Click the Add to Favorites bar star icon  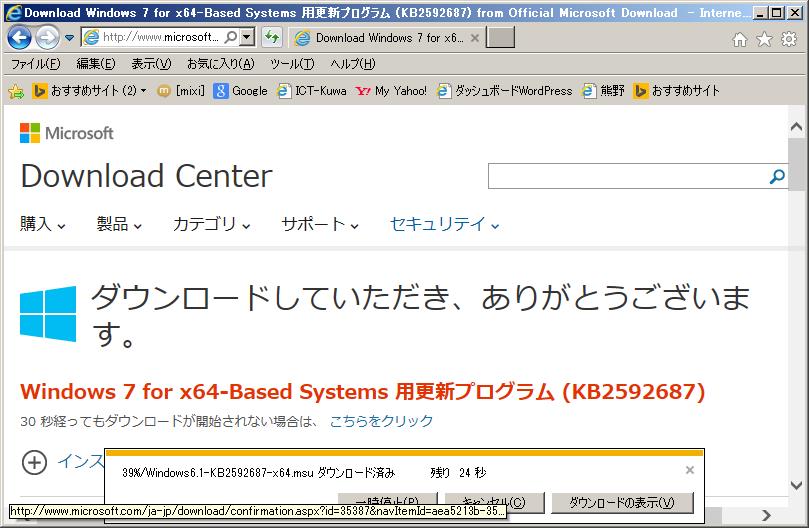[x=17, y=91]
